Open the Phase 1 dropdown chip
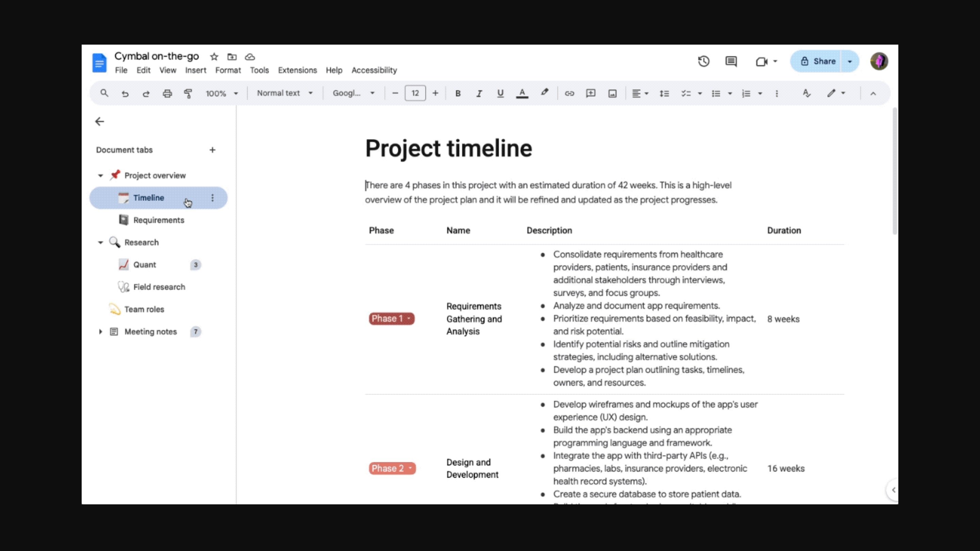Viewport: 980px width, 551px height. [391, 319]
